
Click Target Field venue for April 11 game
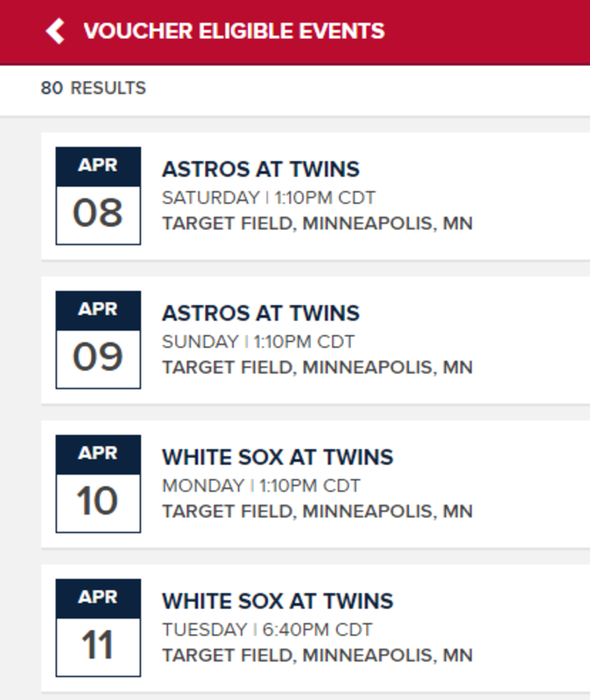(317, 655)
